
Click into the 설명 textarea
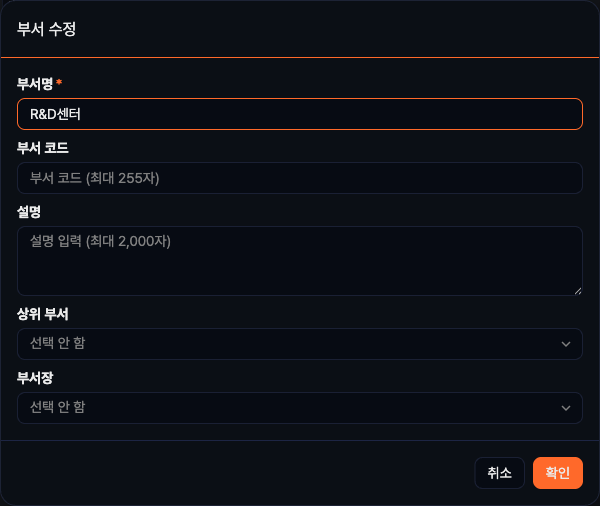coord(300,260)
